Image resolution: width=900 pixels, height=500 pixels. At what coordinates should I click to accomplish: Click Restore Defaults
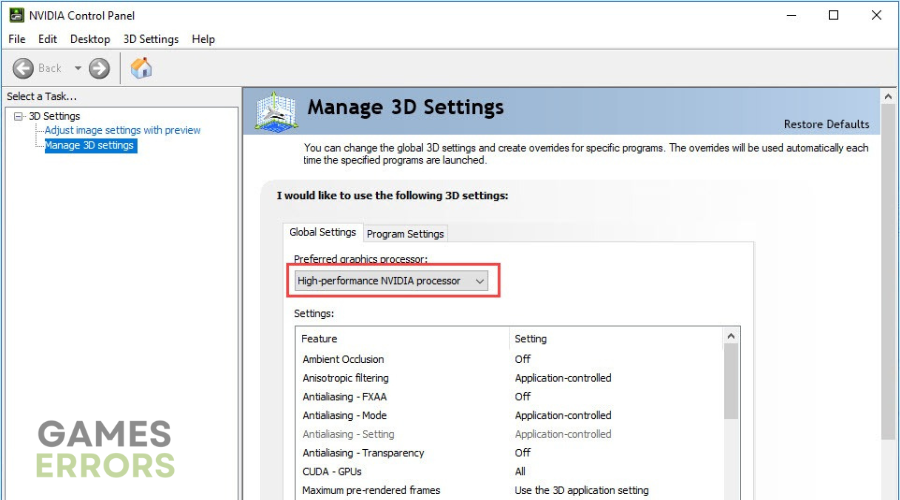[827, 124]
